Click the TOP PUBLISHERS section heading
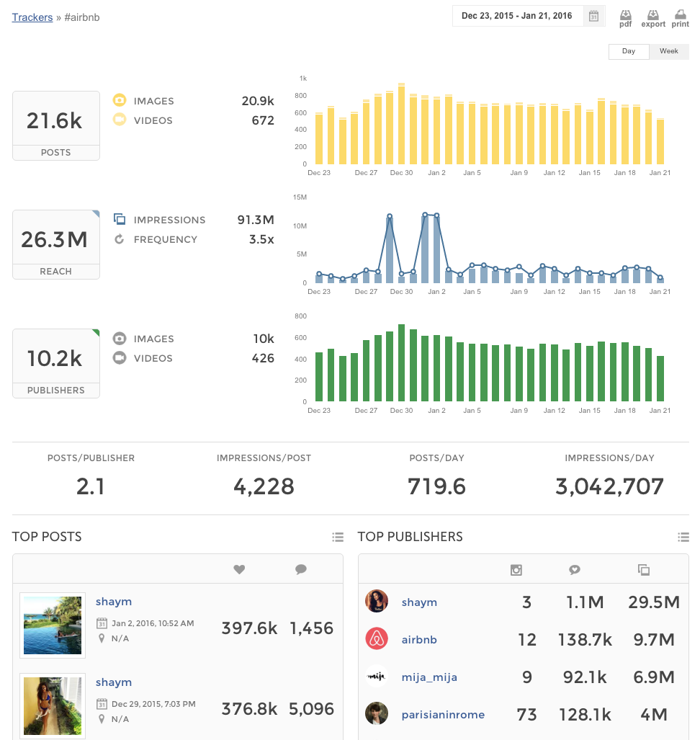Viewport: 700px width, 740px height. (410, 537)
